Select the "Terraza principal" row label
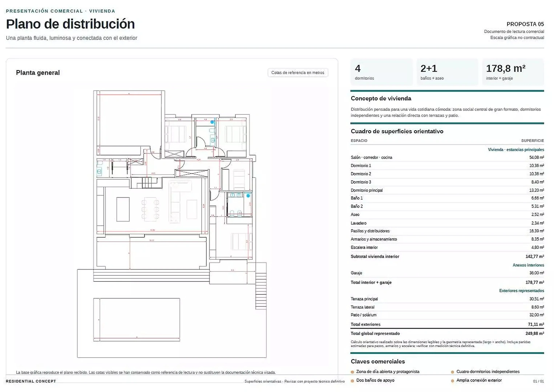 [x=364, y=299]
